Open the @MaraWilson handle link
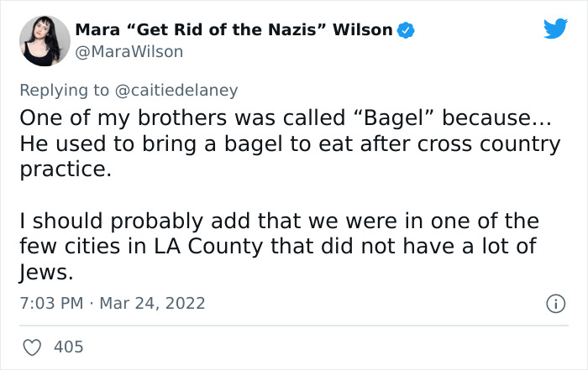Viewport: 588px width, 370px height. [129, 51]
